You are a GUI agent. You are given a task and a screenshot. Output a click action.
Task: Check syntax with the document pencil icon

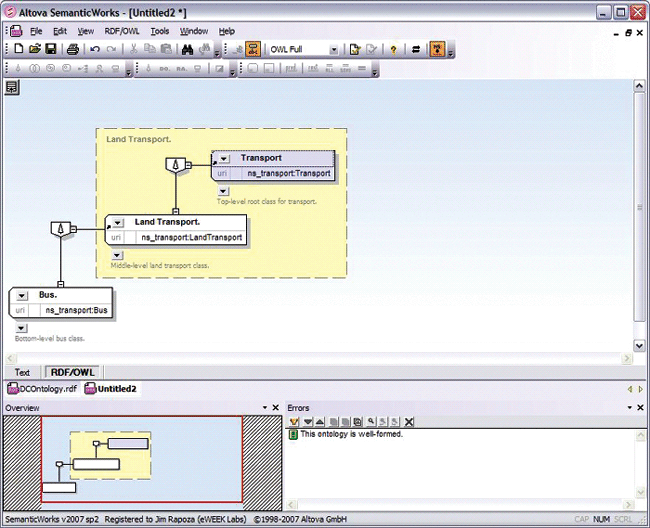click(x=355, y=49)
